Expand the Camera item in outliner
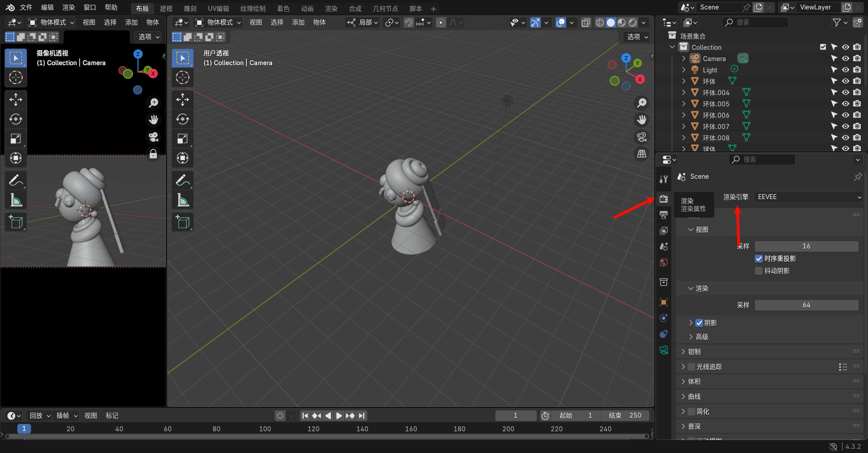868x453 pixels. tap(684, 58)
